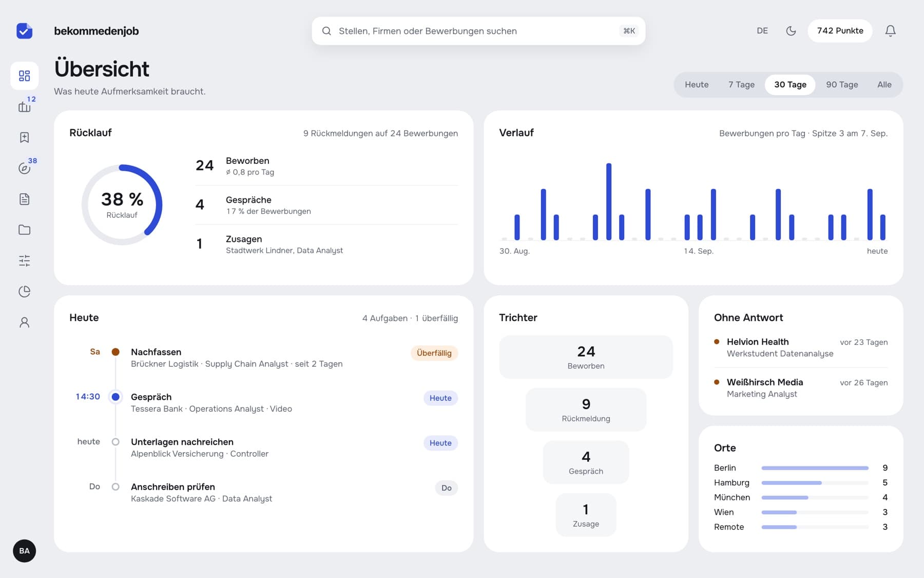
Task: Mark Nachfassen task done via its dot
Action: click(115, 352)
